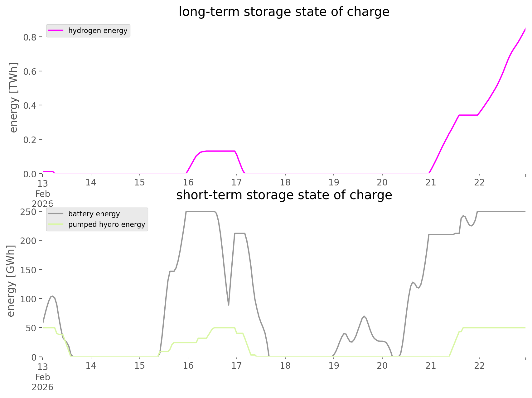Select date 22 on the short-term chart axis
Viewport: 532px width, 398px height.
click(479, 366)
